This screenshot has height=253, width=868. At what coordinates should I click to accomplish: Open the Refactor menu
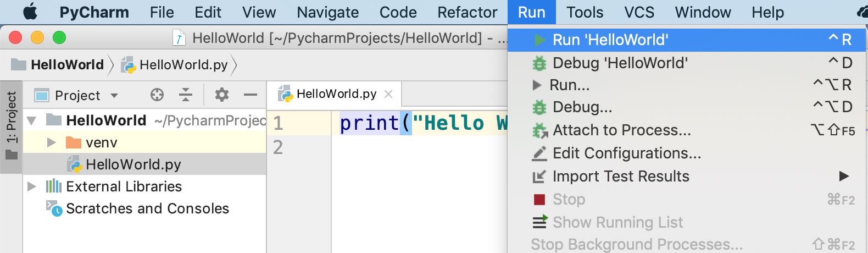(467, 12)
